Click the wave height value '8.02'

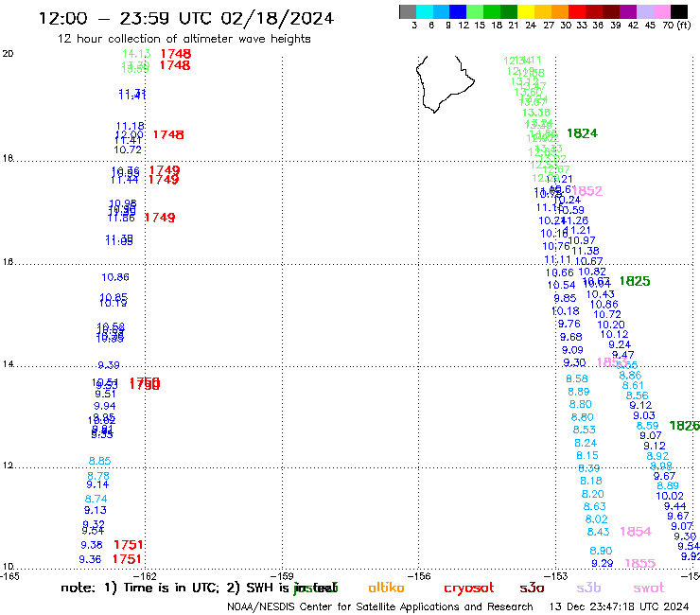pyautogui.click(x=597, y=519)
